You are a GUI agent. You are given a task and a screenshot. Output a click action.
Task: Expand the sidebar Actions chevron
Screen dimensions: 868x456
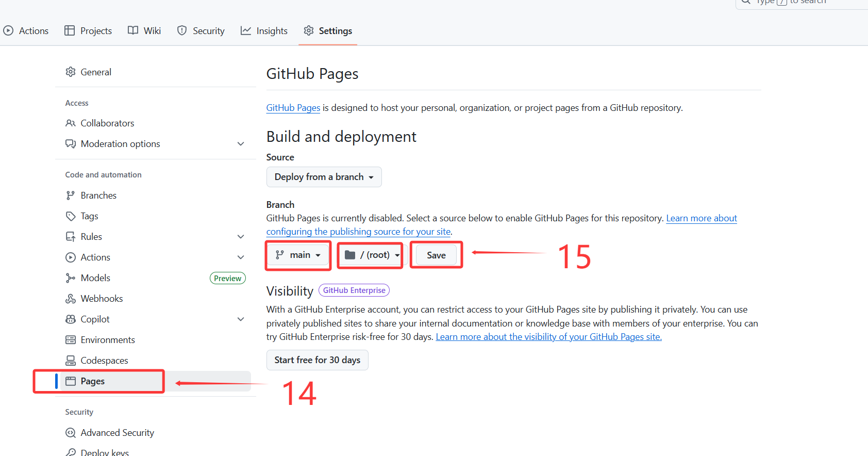(x=241, y=257)
